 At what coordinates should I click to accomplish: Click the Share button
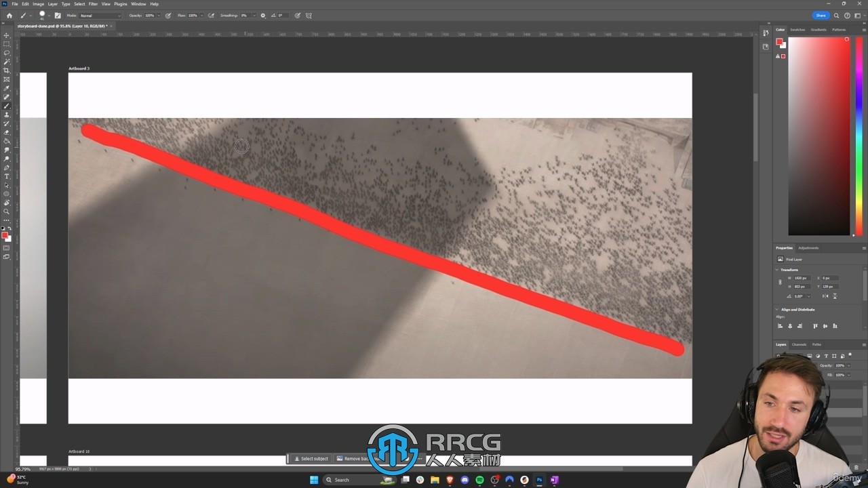click(x=821, y=15)
